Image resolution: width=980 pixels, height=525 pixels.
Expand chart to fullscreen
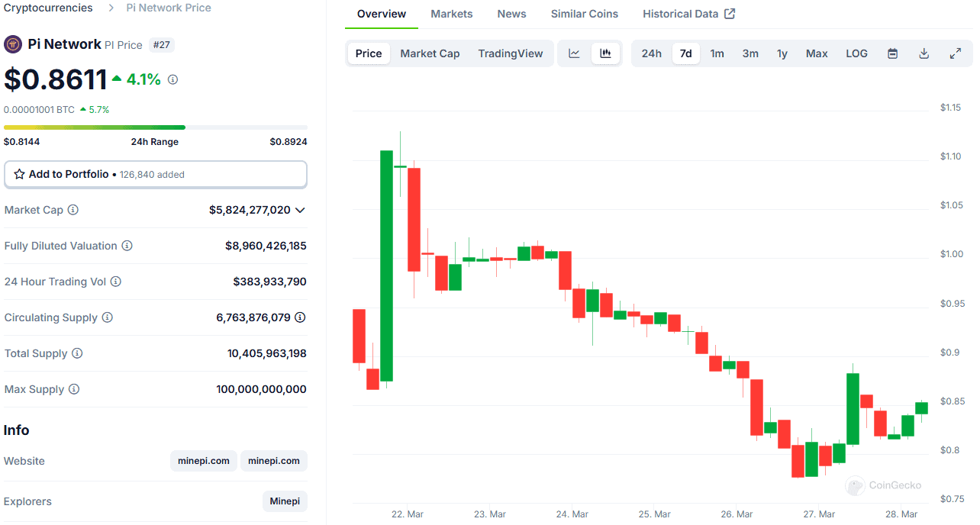(x=955, y=53)
